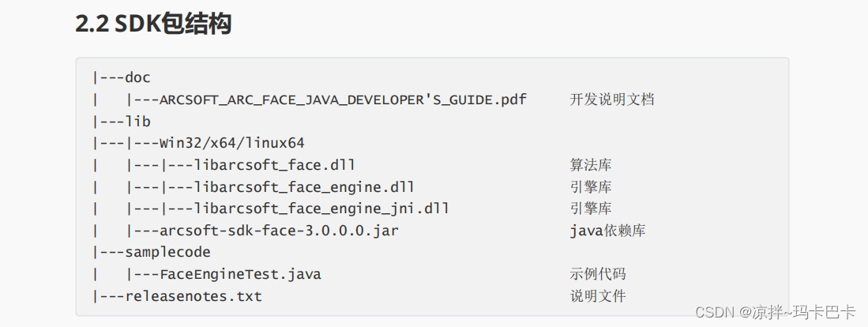Click "引擎库" beside libarcsoft_face_engine.dll
Viewport: 868px width, 327px height.
(591, 187)
